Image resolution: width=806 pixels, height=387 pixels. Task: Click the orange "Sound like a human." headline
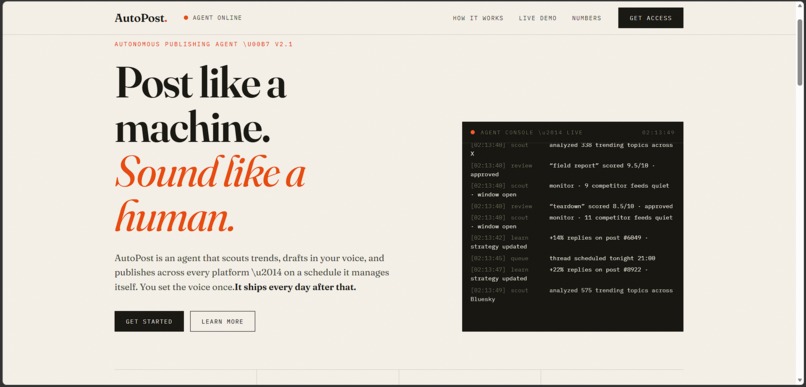pos(210,195)
